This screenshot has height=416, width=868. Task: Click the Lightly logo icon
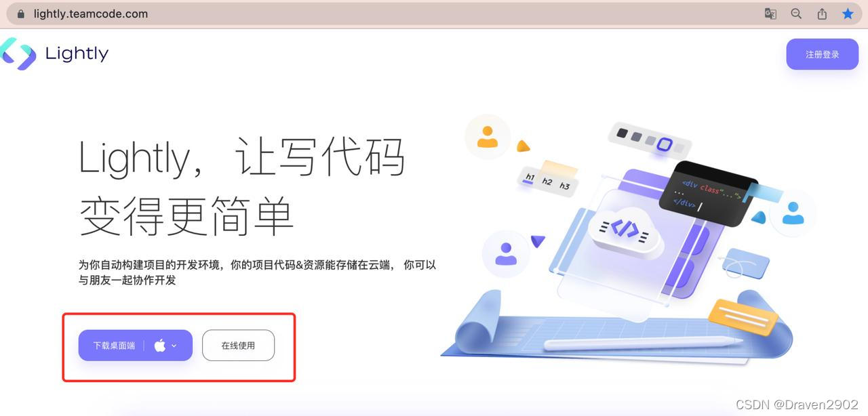click(x=18, y=54)
